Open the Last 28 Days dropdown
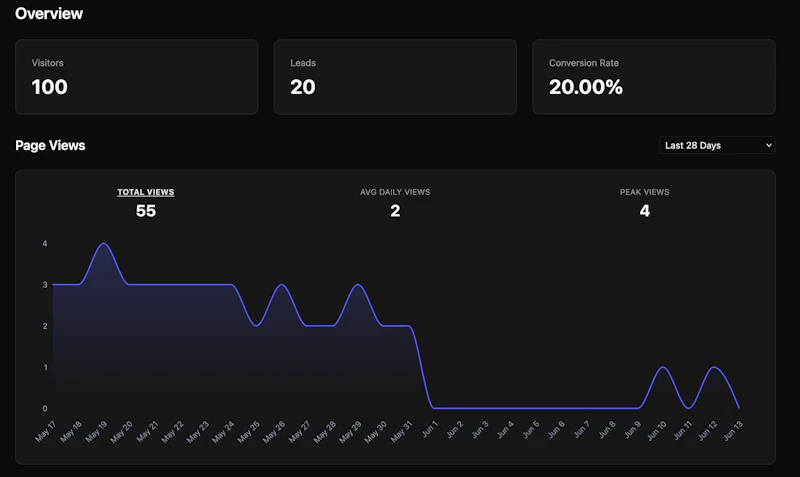The image size is (800, 477). pyautogui.click(x=717, y=145)
